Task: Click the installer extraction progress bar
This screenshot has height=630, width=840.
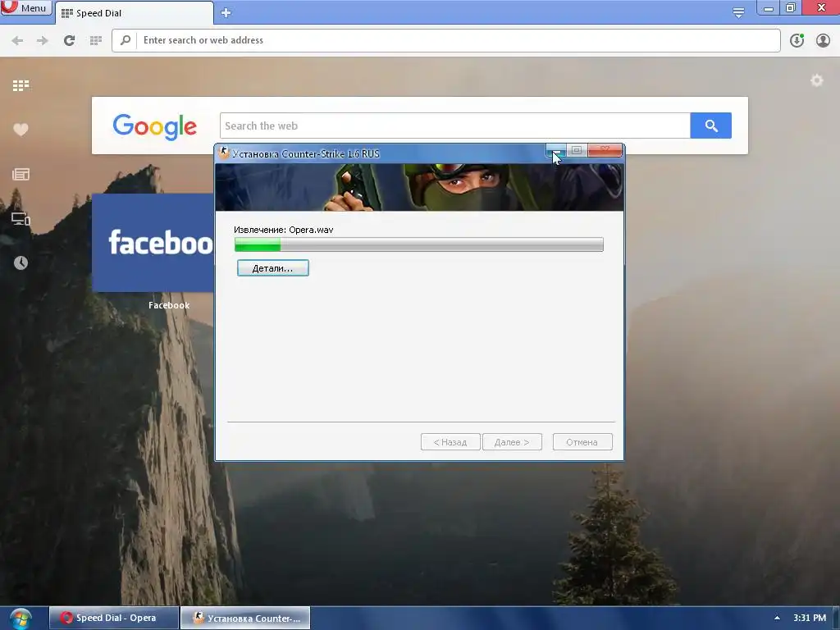Action: pyautogui.click(x=419, y=244)
